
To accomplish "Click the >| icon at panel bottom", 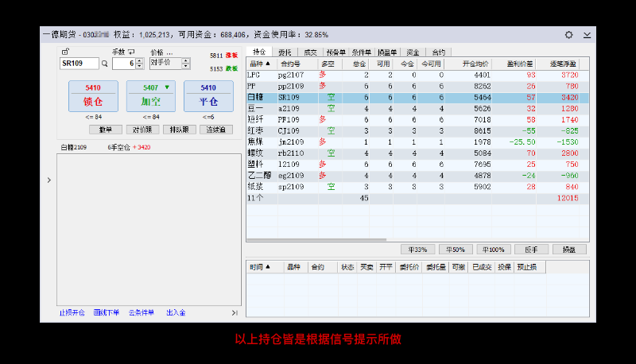I will (235, 313).
